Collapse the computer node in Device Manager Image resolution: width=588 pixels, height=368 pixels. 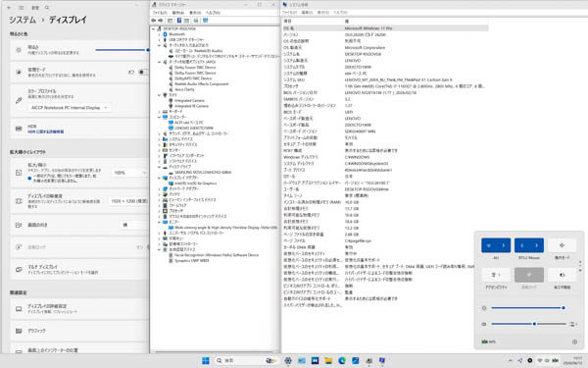tap(159, 117)
